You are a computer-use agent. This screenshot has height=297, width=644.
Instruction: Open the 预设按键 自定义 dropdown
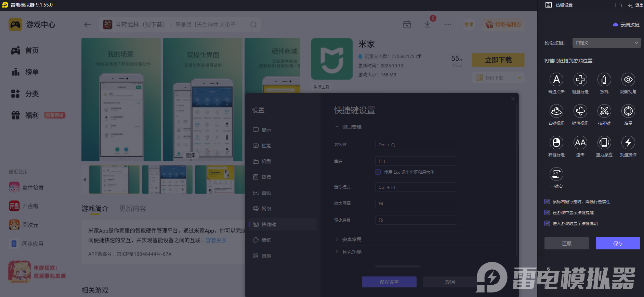tap(606, 43)
